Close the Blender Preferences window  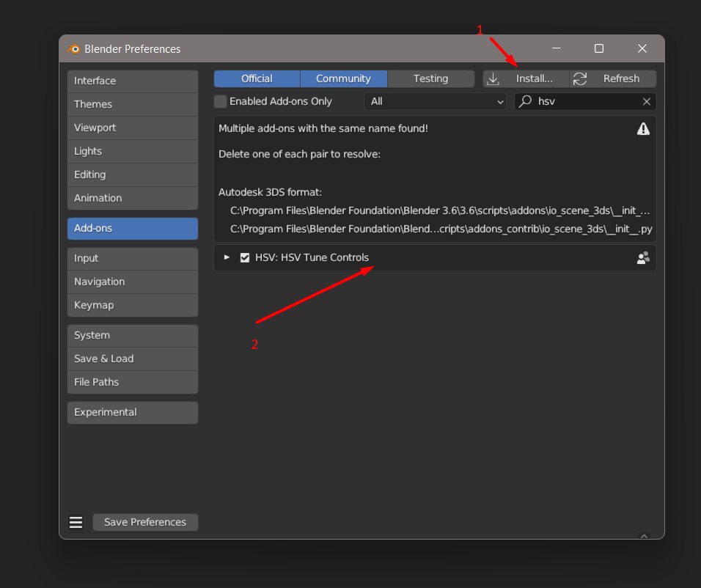coord(642,48)
